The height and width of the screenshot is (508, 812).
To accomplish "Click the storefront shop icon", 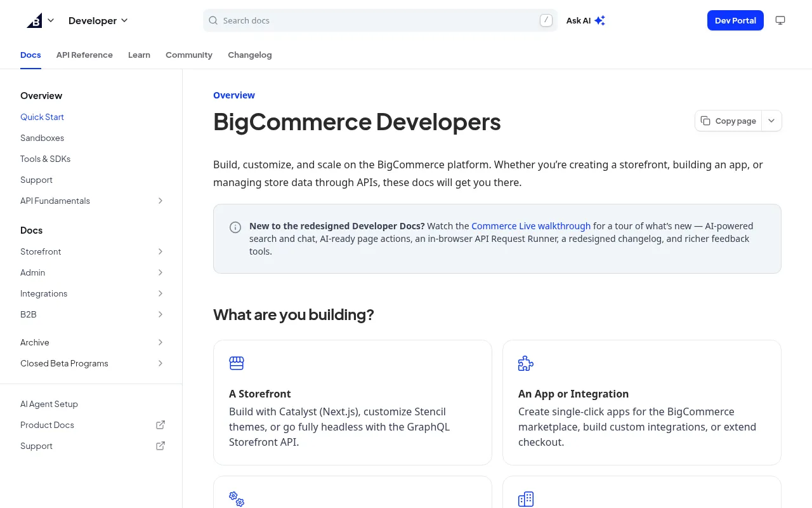I will click(x=237, y=363).
